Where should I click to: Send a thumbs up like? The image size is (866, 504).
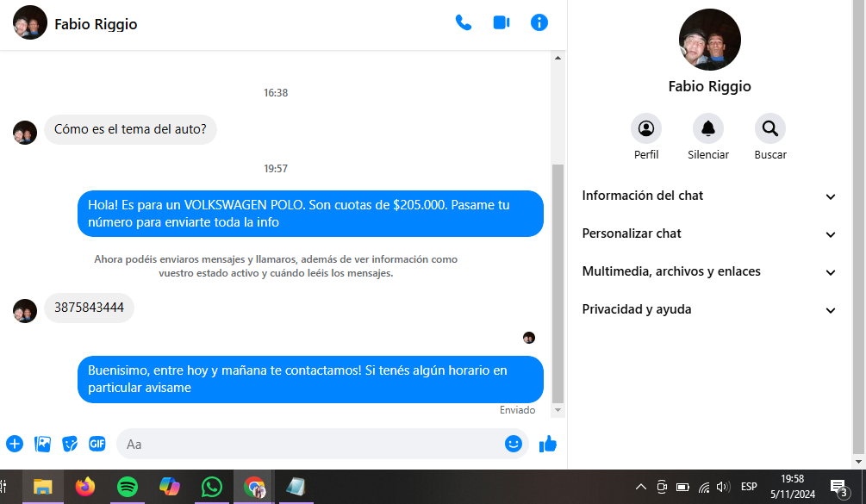(x=548, y=444)
